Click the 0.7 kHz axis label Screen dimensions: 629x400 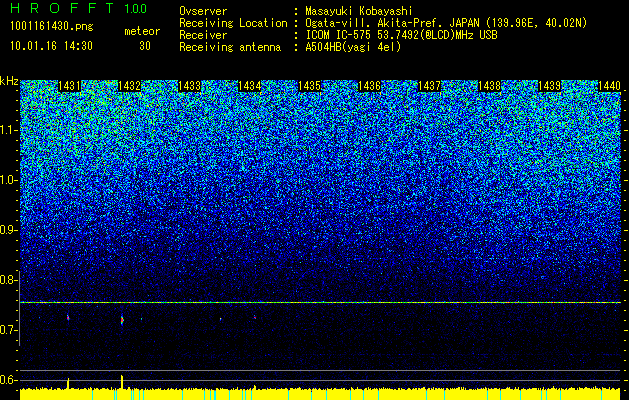tap(9, 330)
